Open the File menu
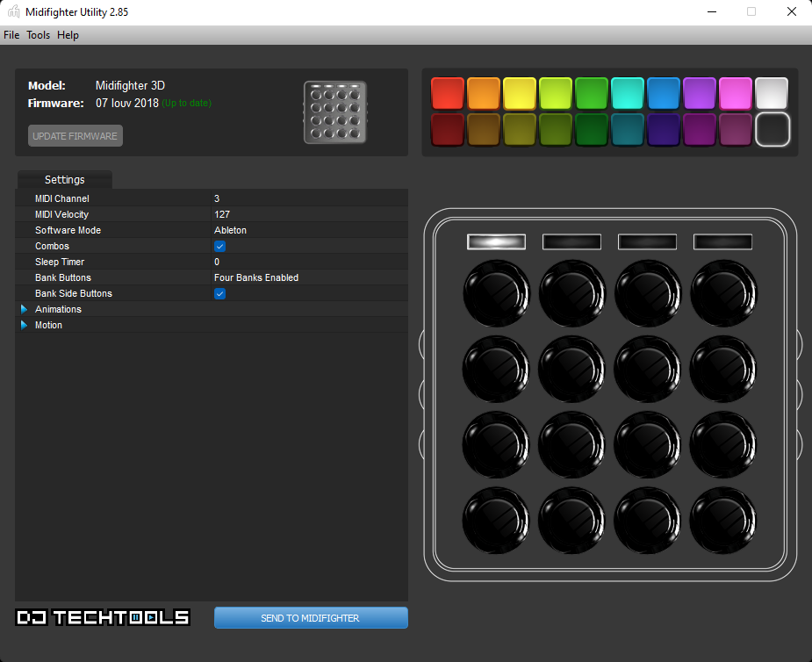The width and height of the screenshot is (812, 662). [x=11, y=35]
